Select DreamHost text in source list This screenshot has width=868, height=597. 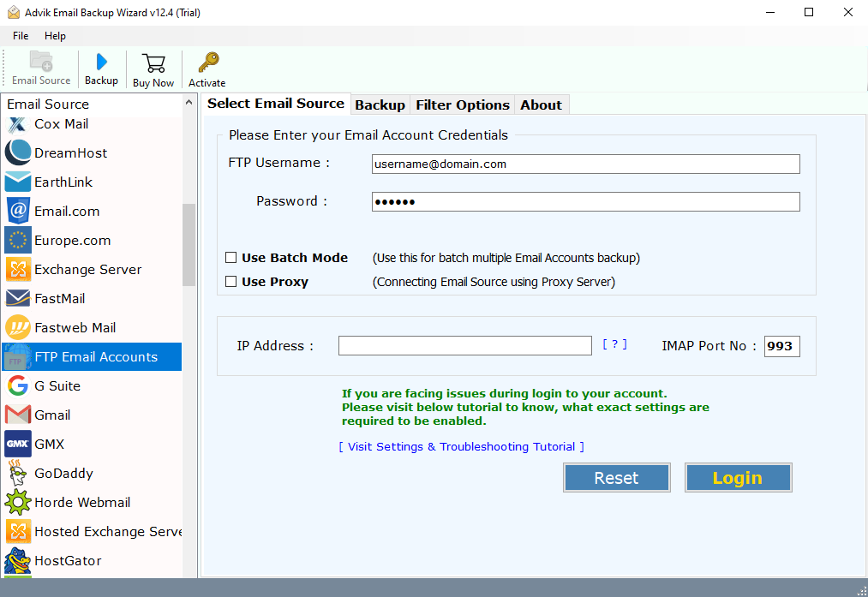pyautogui.click(x=71, y=152)
